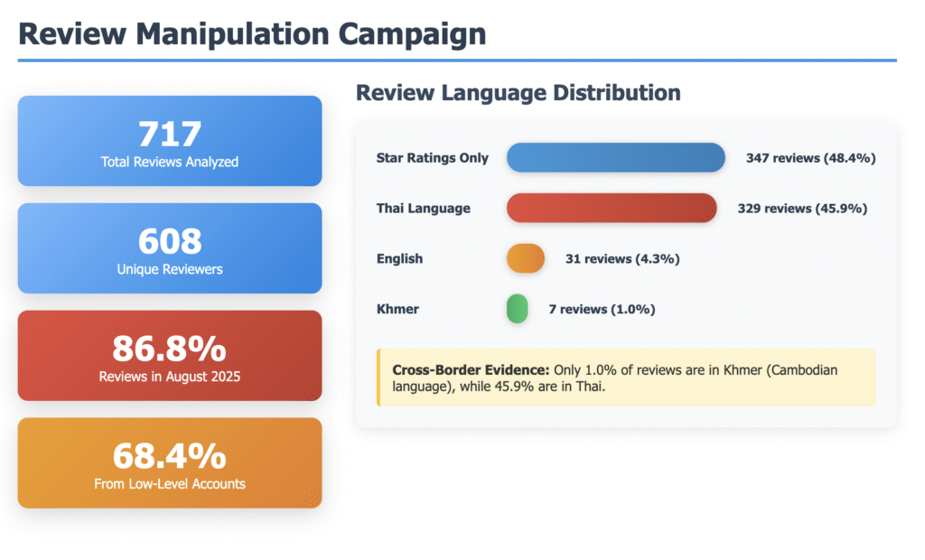The height and width of the screenshot is (560, 925).
Task: Click the Reviews in August 2025 caption
Action: (170, 377)
